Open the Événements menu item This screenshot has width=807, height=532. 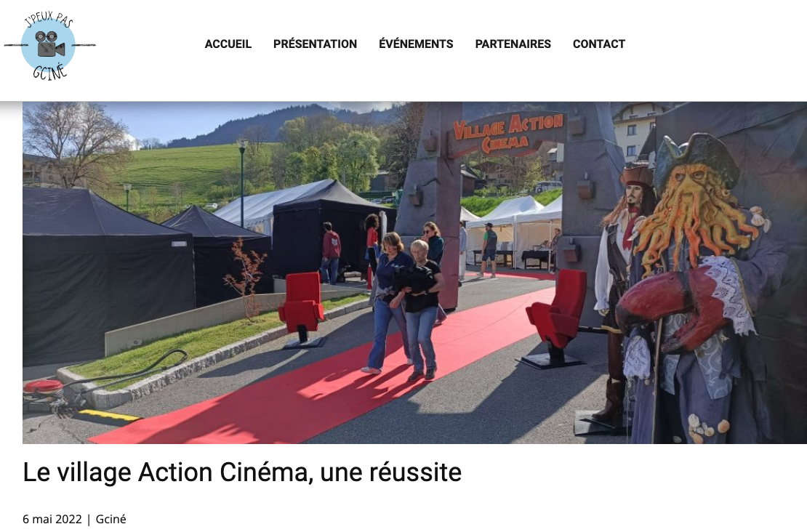(416, 44)
